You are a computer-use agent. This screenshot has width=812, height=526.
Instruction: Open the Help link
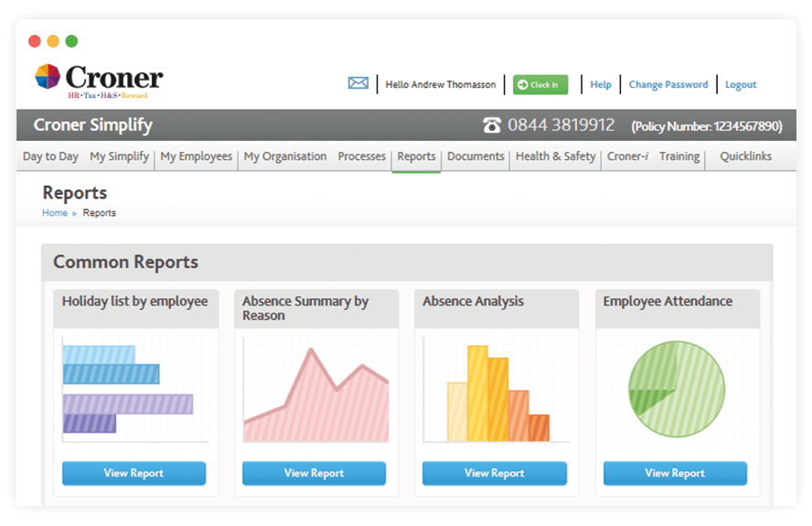coord(601,84)
